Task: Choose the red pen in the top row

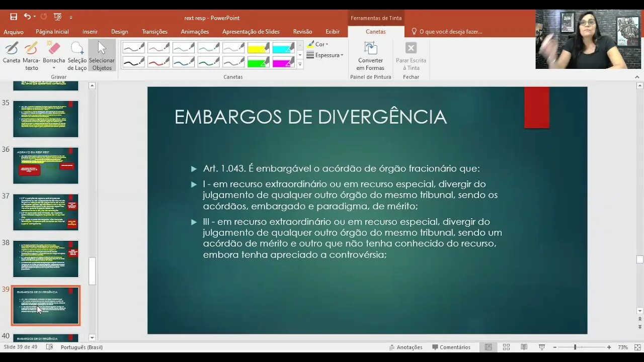Action: pos(158,48)
